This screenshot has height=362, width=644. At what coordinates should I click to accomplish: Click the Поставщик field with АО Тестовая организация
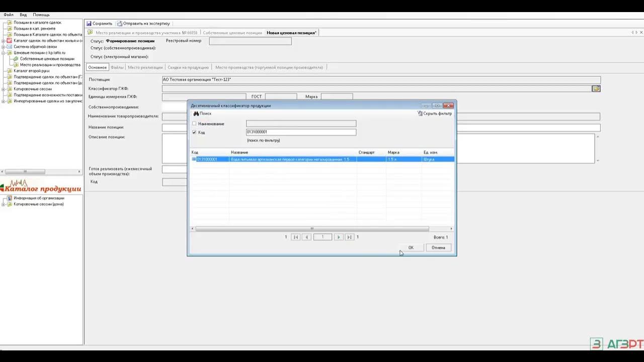tap(381, 79)
